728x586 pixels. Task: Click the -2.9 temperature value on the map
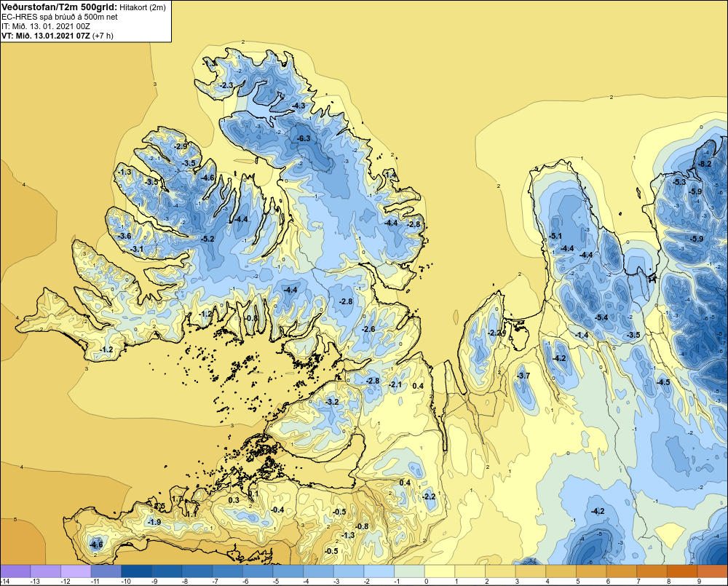pos(180,146)
